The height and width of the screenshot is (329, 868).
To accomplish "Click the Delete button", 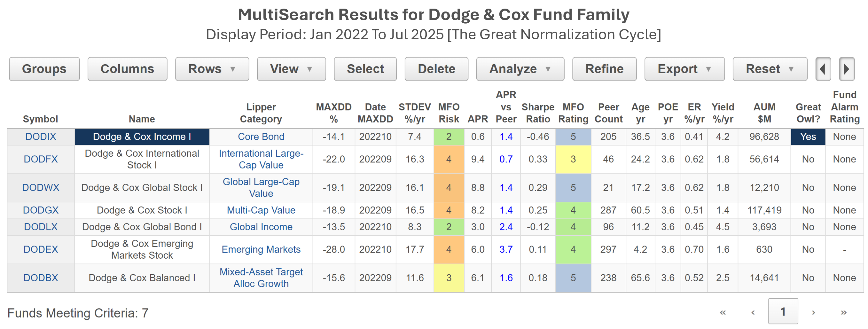I will point(436,69).
